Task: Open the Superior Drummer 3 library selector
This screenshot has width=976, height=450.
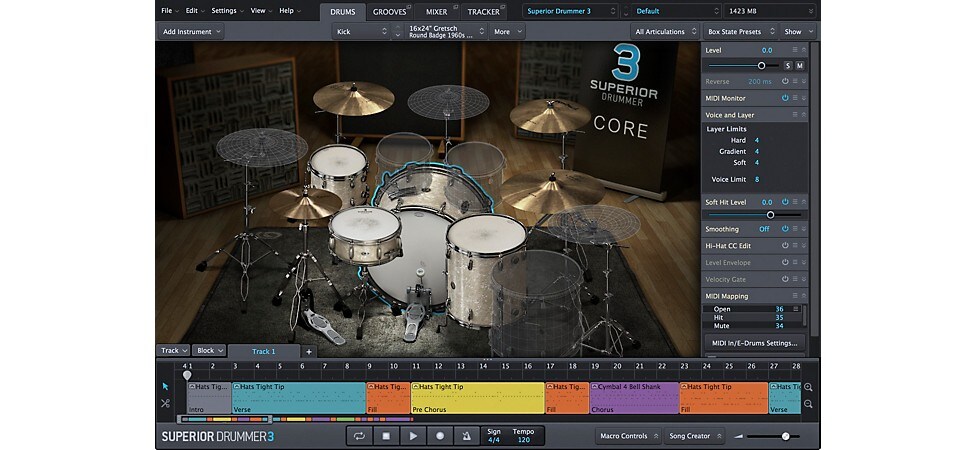Action: click(571, 11)
